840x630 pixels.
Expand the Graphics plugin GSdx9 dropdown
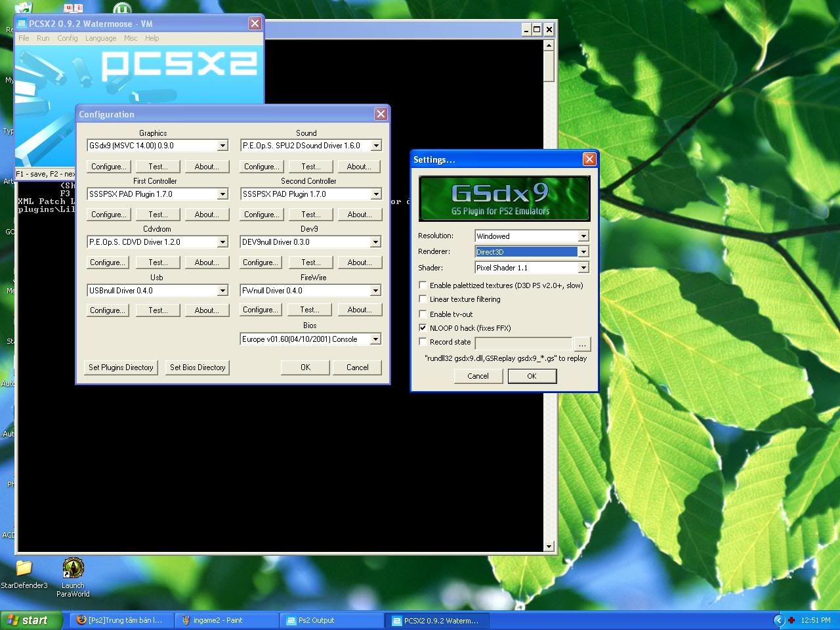[x=222, y=146]
